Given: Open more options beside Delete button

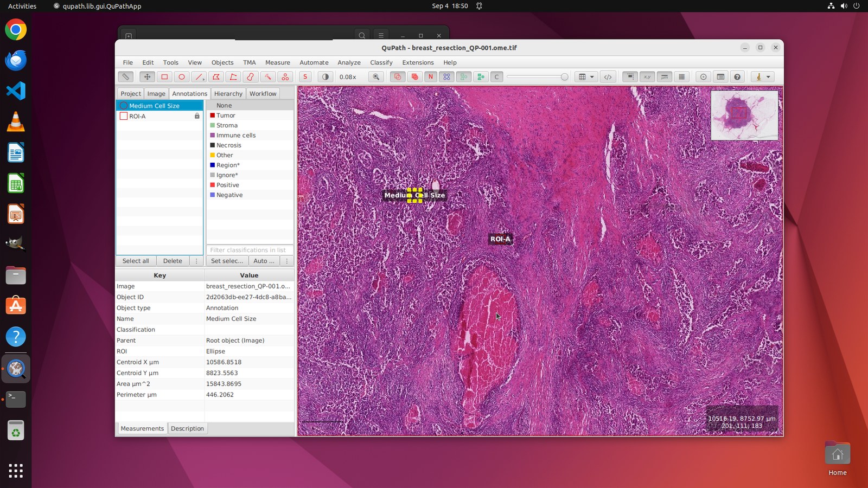Looking at the screenshot, I should tap(196, 261).
